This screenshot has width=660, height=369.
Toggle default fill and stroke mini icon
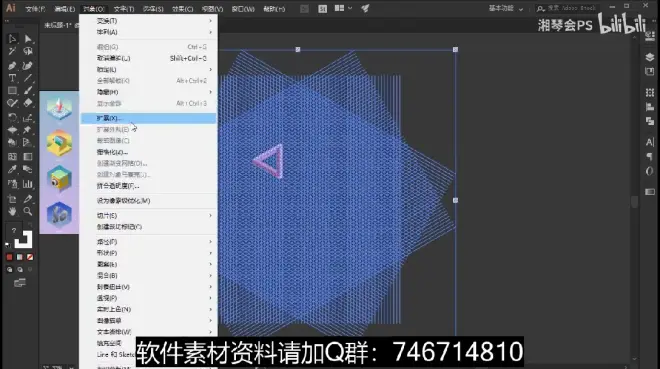(8, 244)
